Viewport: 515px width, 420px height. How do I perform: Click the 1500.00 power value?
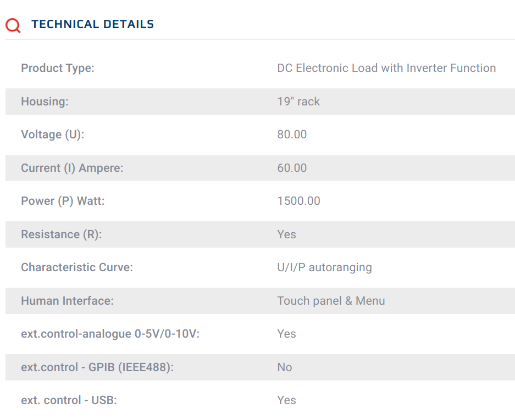[298, 201]
